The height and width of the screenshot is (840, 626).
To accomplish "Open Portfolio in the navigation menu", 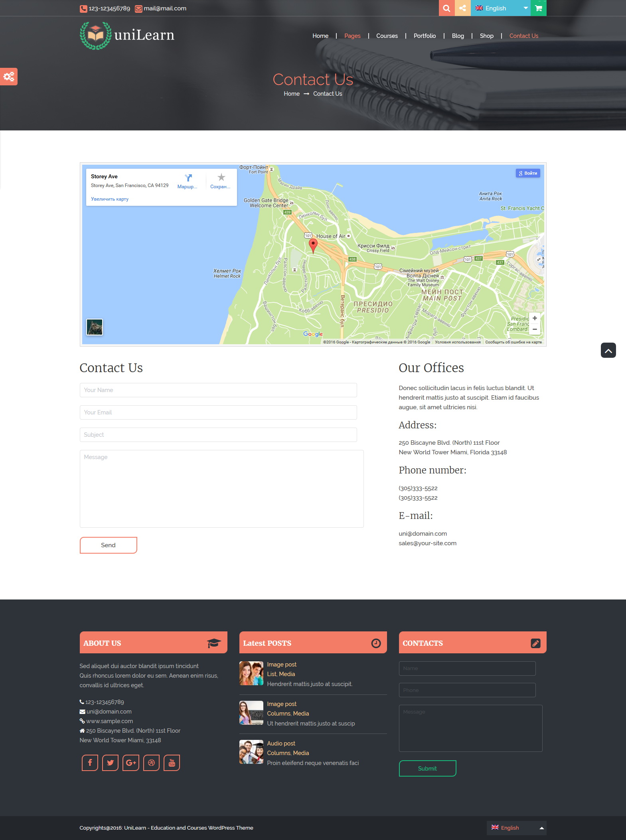I will pyautogui.click(x=425, y=36).
